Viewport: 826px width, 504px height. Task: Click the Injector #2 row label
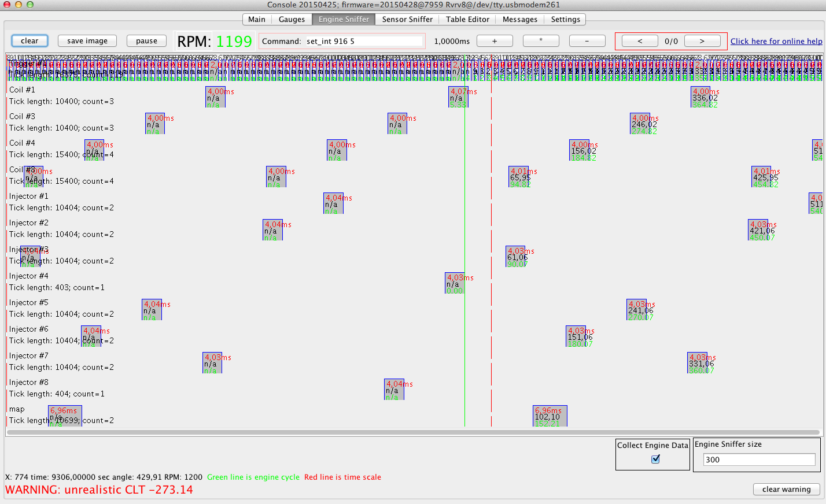pos(29,223)
